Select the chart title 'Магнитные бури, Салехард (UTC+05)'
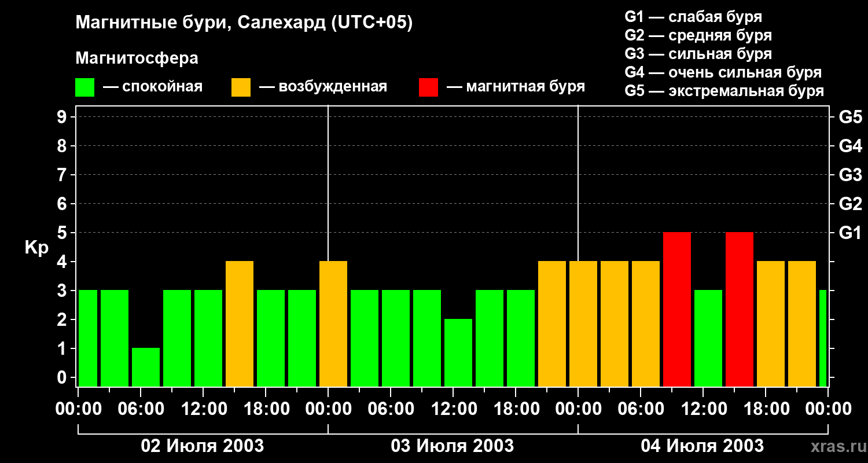The height and width of the screenshot is (463, 868). [x=244, y=23]
